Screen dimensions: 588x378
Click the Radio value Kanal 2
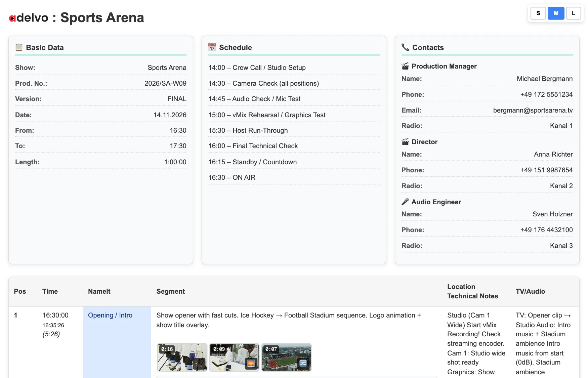click(561, 186)
